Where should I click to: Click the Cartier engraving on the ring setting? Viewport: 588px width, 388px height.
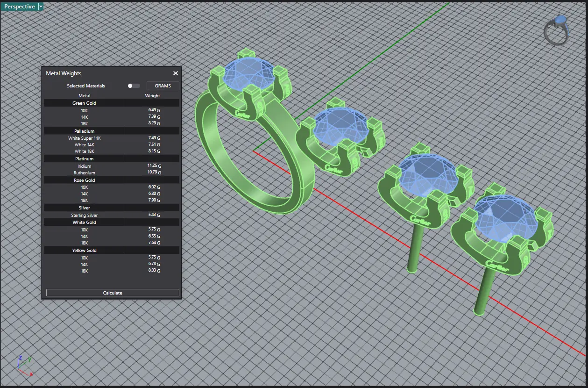point(243,114)
